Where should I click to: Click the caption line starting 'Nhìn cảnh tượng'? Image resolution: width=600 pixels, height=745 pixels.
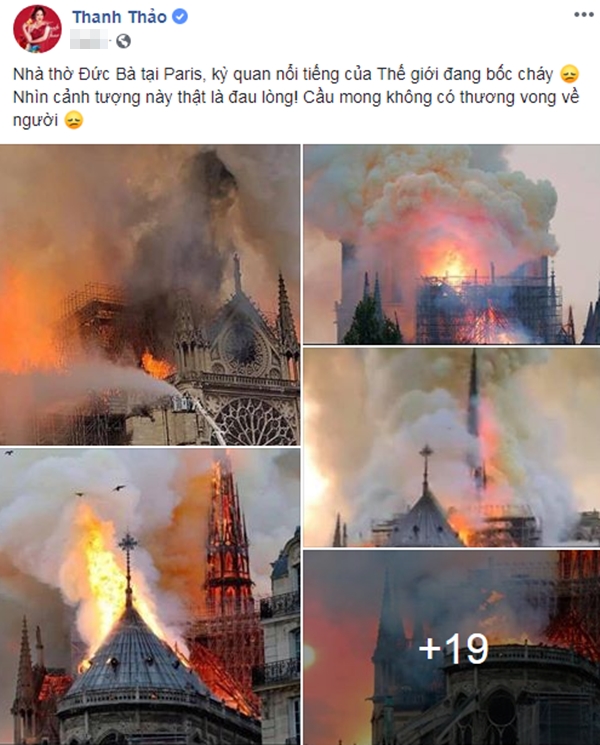point(296,97)
